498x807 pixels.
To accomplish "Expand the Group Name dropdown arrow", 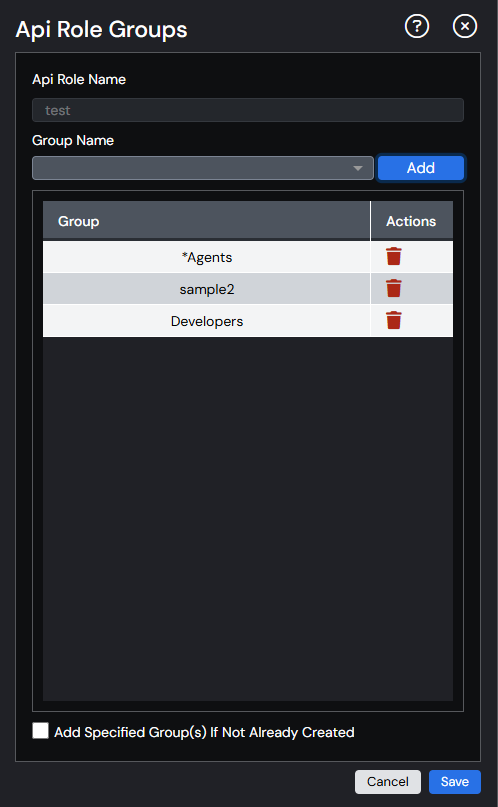I will [358, 168].
